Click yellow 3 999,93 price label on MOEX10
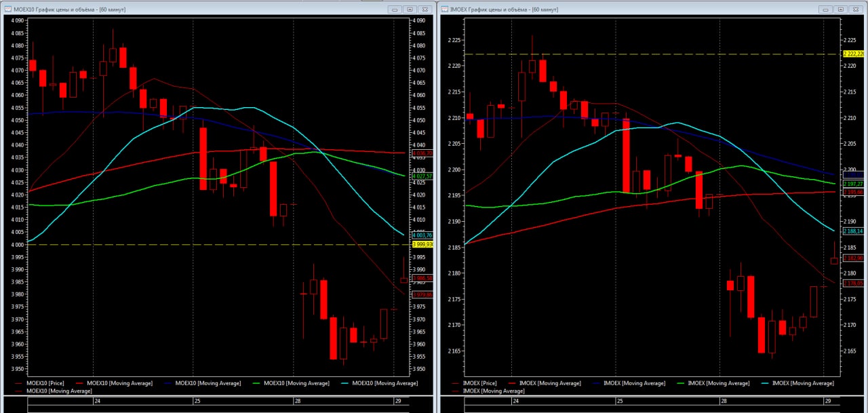868x413 pixels. coord(422,244)
